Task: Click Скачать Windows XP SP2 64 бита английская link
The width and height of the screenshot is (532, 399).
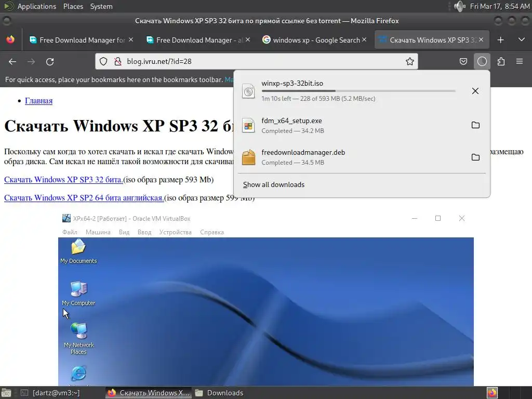Action: [84, 198]
